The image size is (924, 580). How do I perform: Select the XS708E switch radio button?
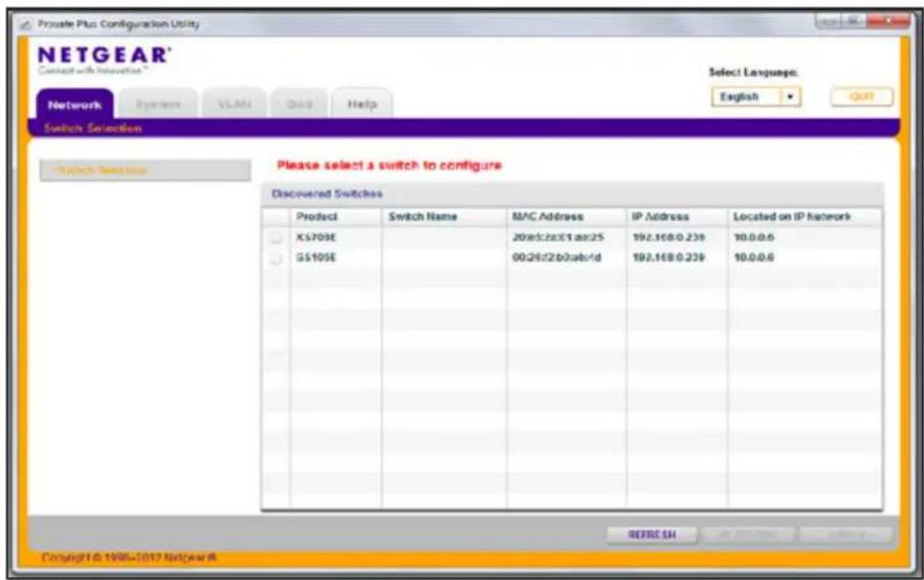coord(276,238)
